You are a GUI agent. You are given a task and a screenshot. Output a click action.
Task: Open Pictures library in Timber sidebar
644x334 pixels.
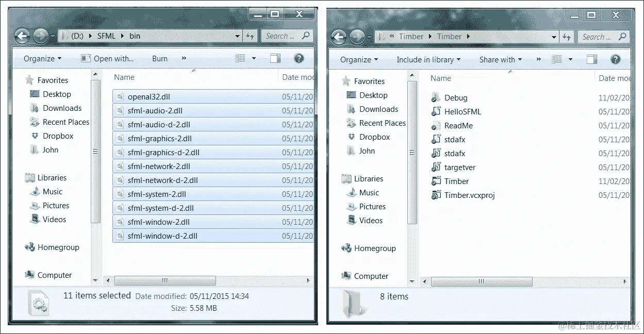pos(373,207)
